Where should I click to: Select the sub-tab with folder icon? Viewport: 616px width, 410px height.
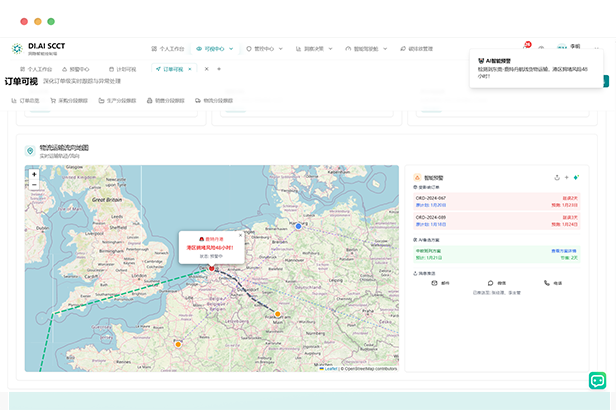pos(117,101)
